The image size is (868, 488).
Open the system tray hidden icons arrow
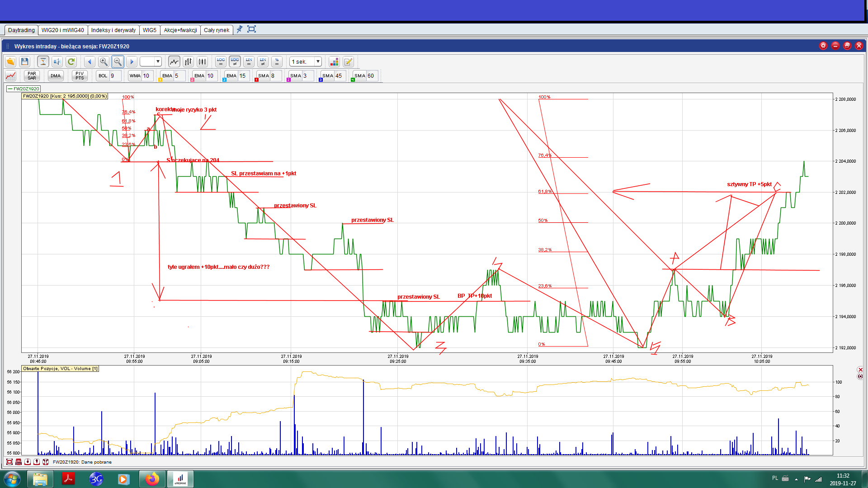pyautogui.click(x=796, y=479)
